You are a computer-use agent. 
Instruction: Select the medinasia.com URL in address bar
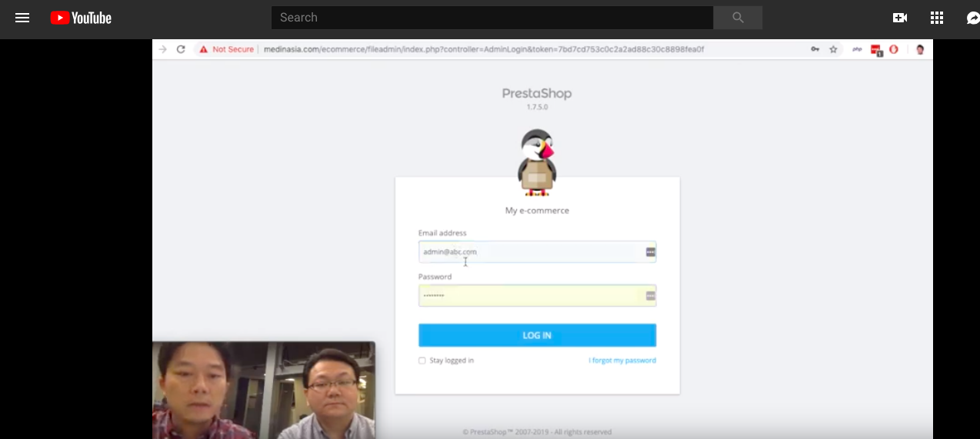(484, 49)
